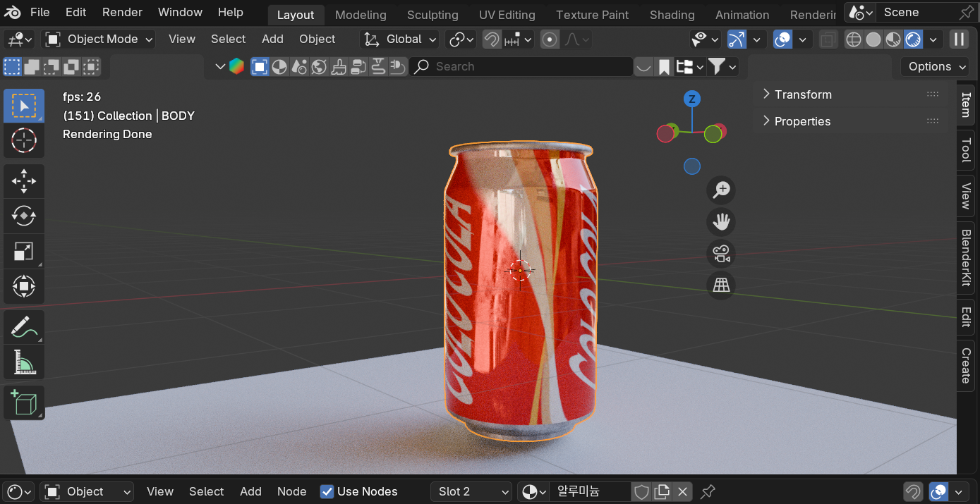Click the 알루미늄 material name field
The height and width of the screenshot is (504, 980).
591,491
